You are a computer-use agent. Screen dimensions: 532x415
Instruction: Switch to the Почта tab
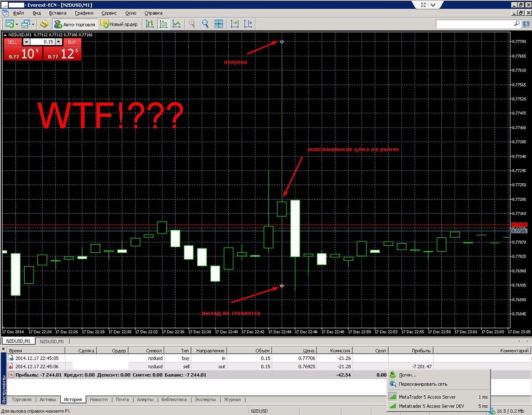(x=122, y=400)
